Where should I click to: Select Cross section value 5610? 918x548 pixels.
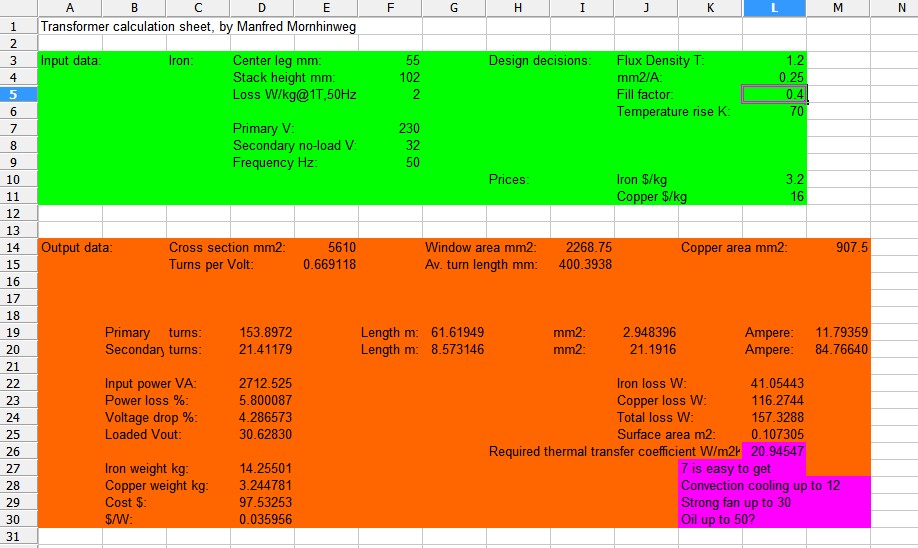tap(342, 247)
